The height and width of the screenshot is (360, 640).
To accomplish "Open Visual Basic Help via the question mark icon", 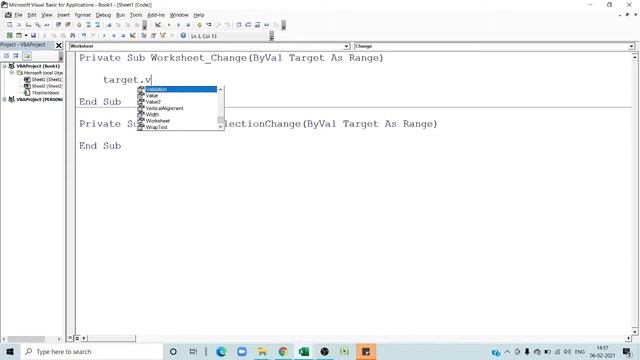I will click(x=183, y=36).
